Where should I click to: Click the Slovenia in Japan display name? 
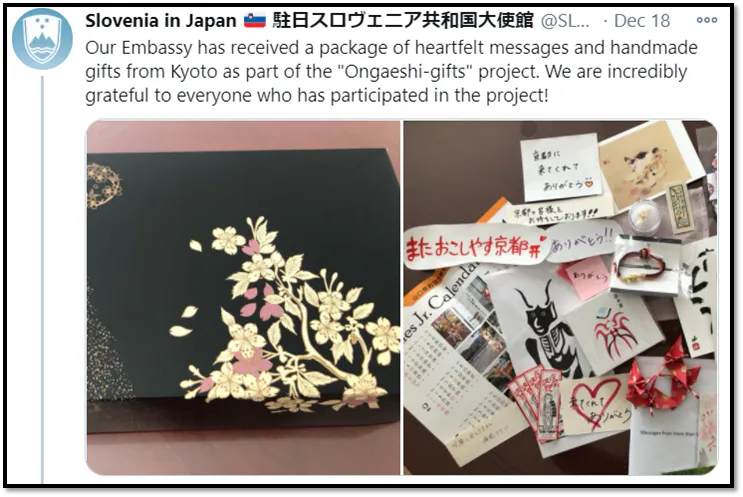pos(161,20)
